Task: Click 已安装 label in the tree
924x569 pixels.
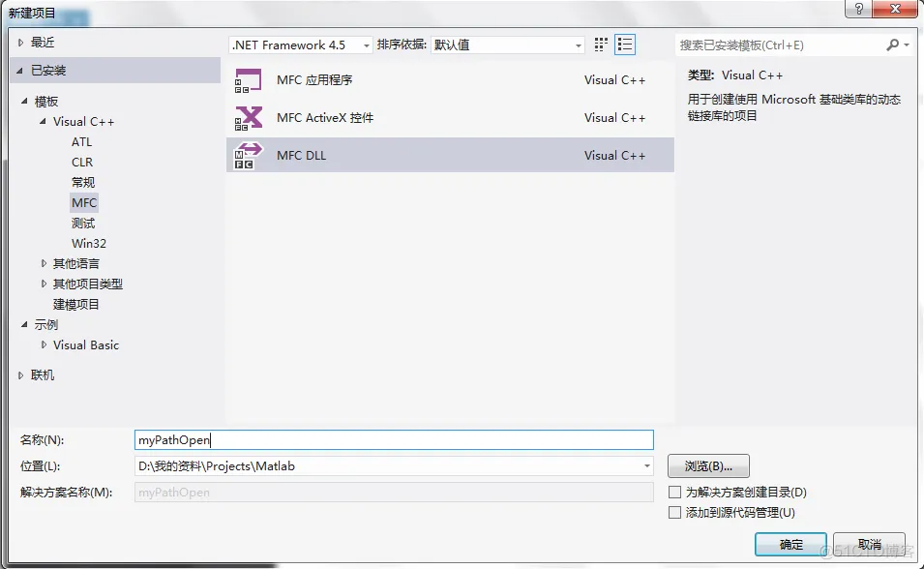Action: click(x=48, y=71)
